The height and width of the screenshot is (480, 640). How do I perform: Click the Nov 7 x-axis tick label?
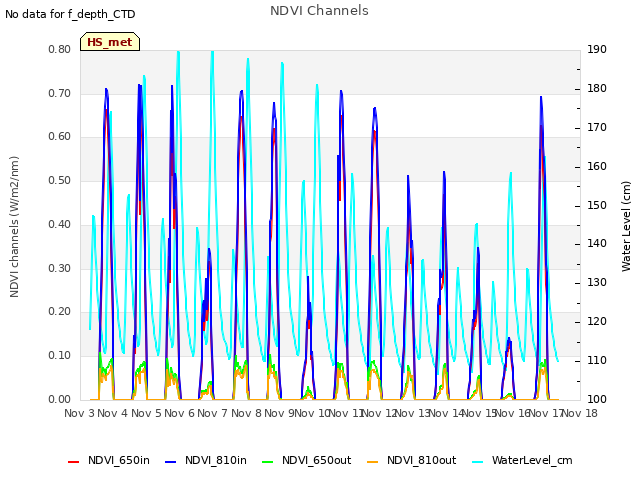coord(212,413)
